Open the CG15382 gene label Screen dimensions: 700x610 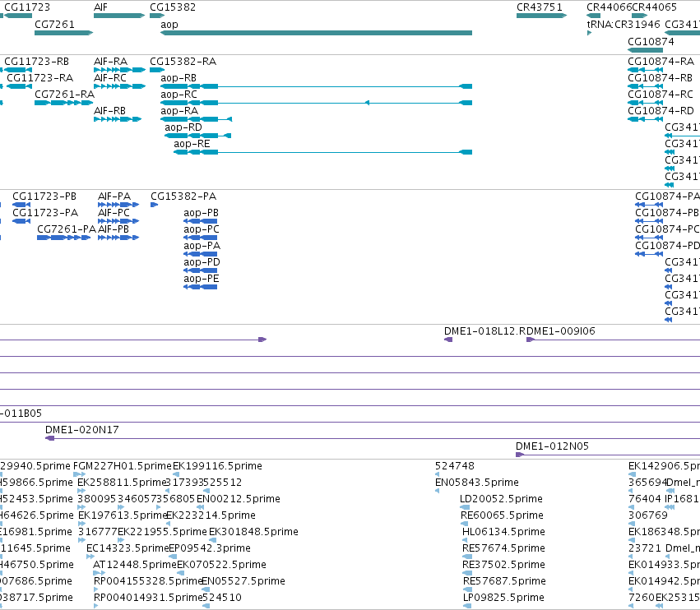[173, 7]
